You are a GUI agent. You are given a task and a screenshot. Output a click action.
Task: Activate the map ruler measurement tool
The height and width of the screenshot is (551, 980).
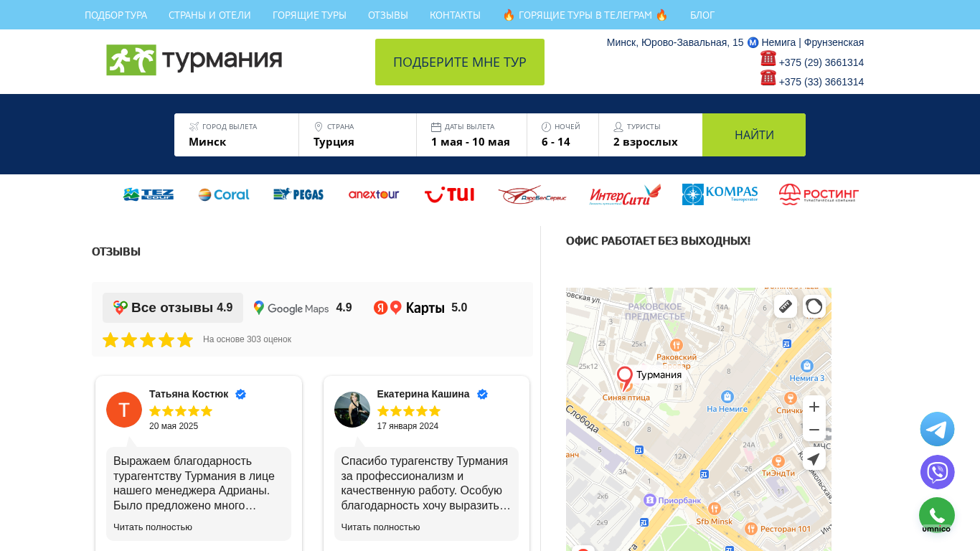(786, 306)
